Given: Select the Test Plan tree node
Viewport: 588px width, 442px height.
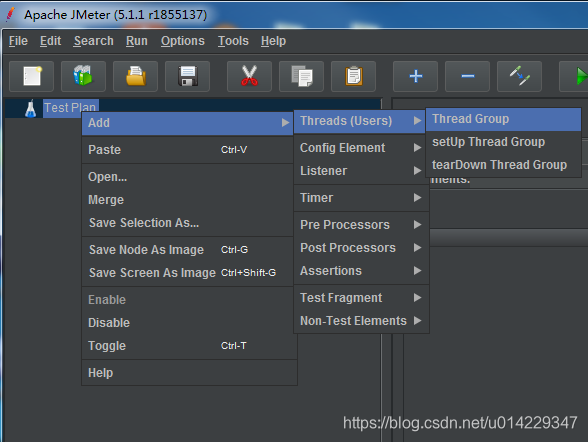Looking at the screenshot, I should (70, 108).
